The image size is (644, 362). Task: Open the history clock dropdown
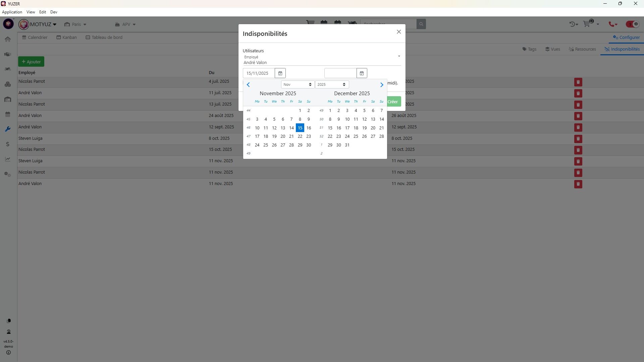tap(574, 24)
